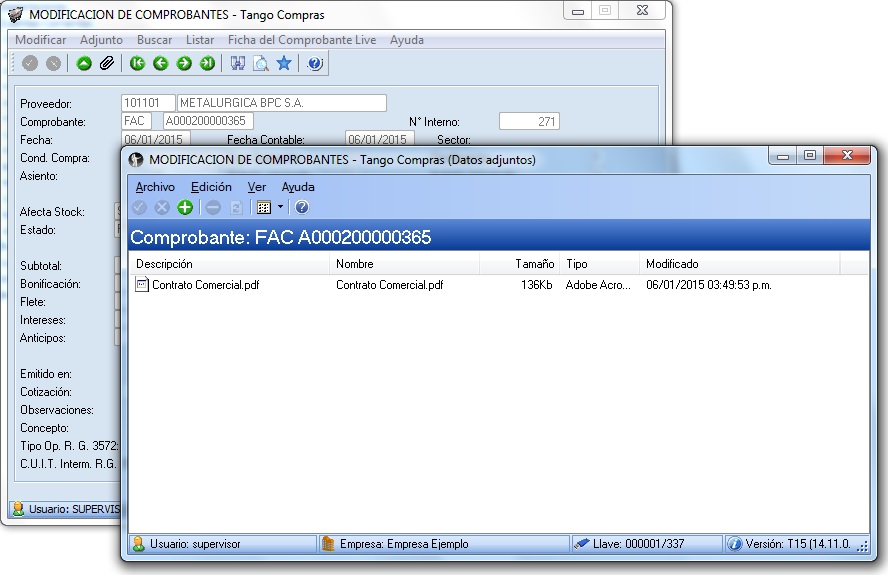This screenshot has height=575, width=888.
Task: Click the PDF file icon of Contrato Comercial
Action: [142, 284]
